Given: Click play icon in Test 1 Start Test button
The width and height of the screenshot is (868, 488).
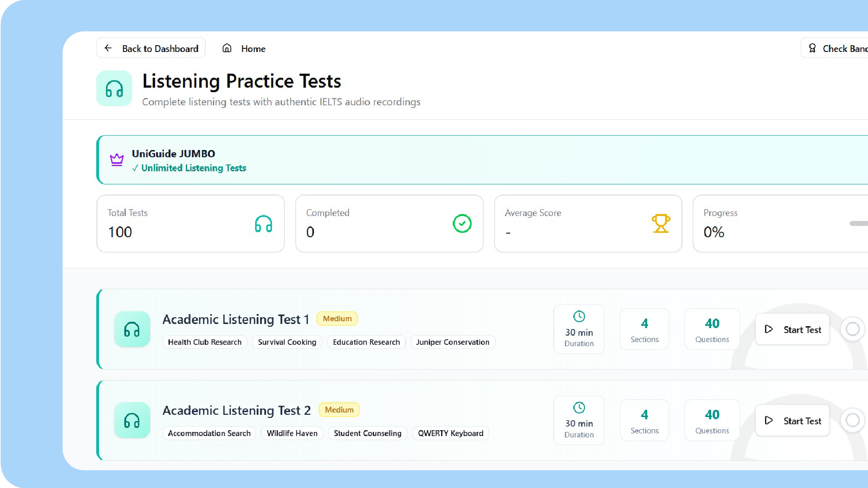Looking at the screenshot, I should (x=769, y=329).
